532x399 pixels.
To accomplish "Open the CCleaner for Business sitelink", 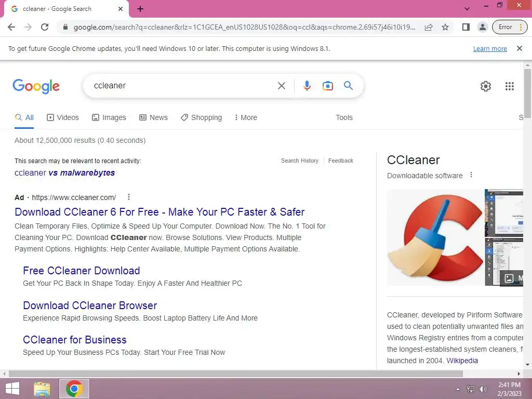I will click(x=75, y=340).
